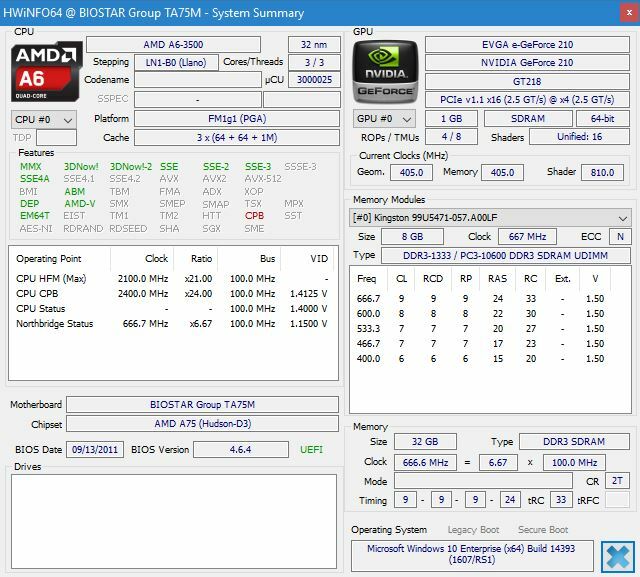Click the 32 nm process field

314,44
